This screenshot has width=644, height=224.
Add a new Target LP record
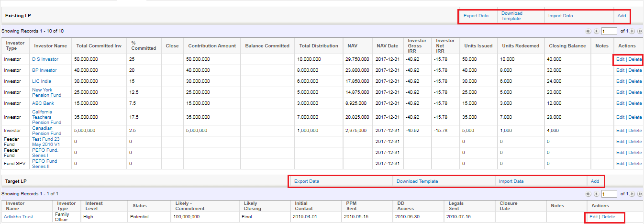click(x=595, y=181)
